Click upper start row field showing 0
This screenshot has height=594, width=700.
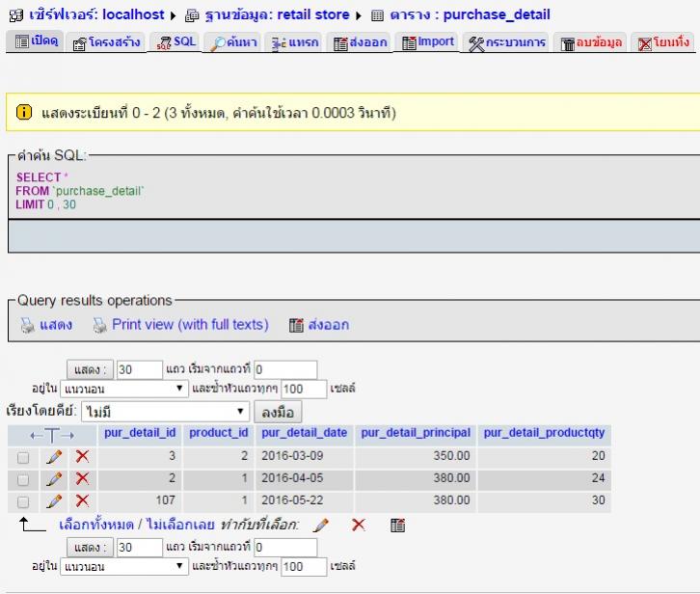click(x=285, y=369)
